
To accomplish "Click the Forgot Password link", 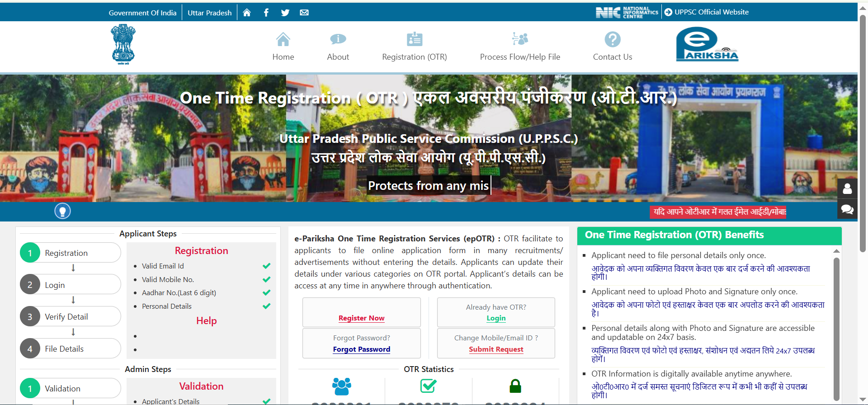I will tap(362, 349).
